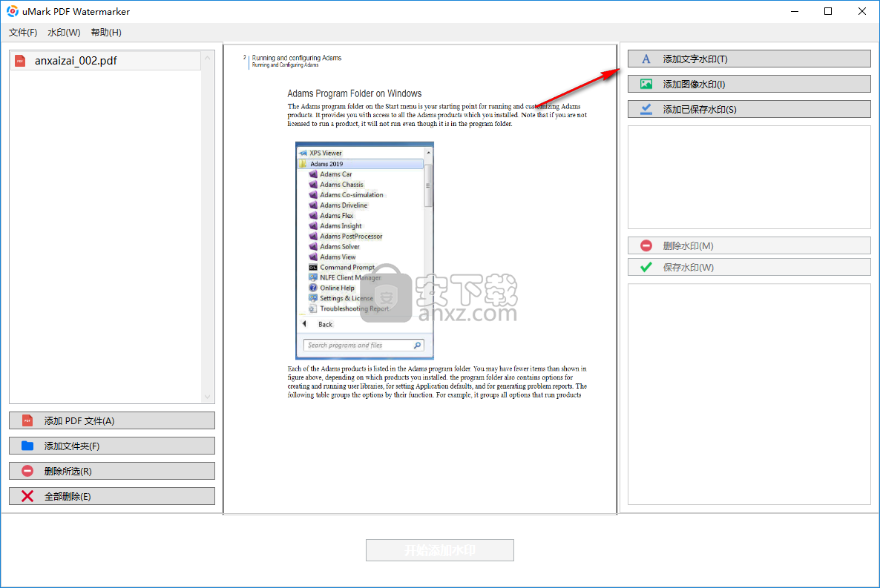Click the file list's scroll-down arrow
This screenshot has height=588, width=880.
(208, 397)
